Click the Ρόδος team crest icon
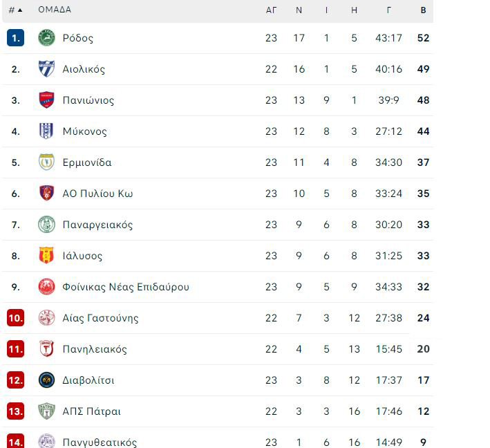Image resolution: width=490 pixels, height=448 pixels. tap(46, 38)
